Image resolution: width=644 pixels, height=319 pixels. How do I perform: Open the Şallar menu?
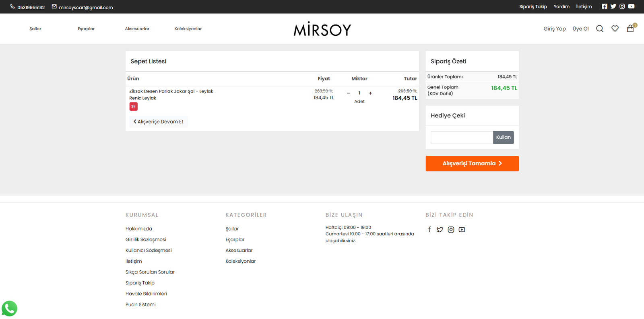pyautogui.click(x=35, y=29)
